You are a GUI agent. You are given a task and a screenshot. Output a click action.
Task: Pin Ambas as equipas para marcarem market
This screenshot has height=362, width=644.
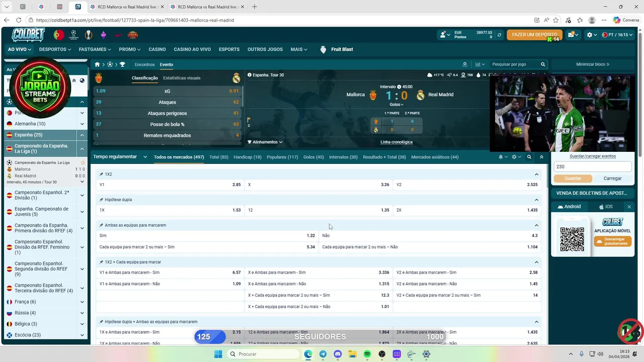[101, 225]
